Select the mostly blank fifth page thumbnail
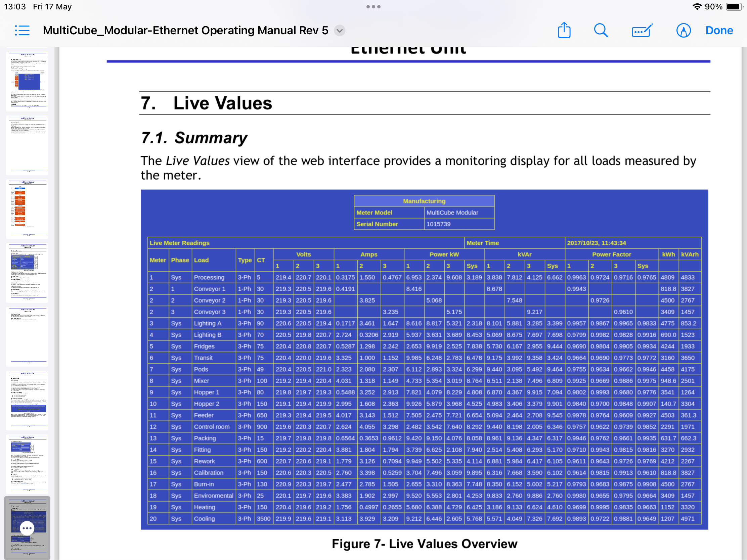The height and width of the screenshot is (560, 747). (x=27, y=336)
